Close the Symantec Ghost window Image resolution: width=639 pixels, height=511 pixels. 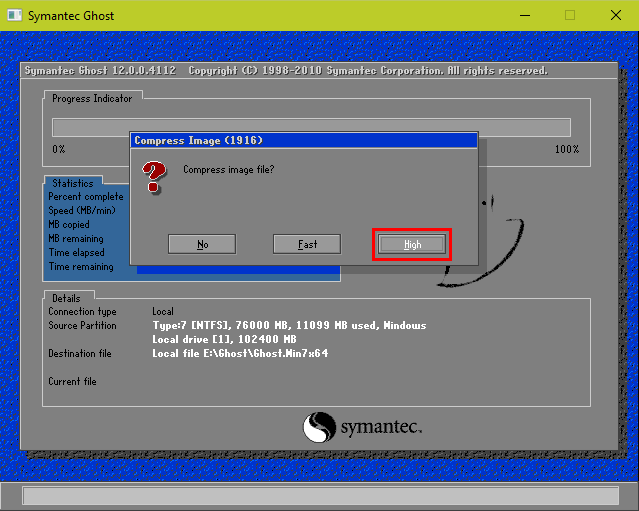pyautogui.click(x=616, y=15)
